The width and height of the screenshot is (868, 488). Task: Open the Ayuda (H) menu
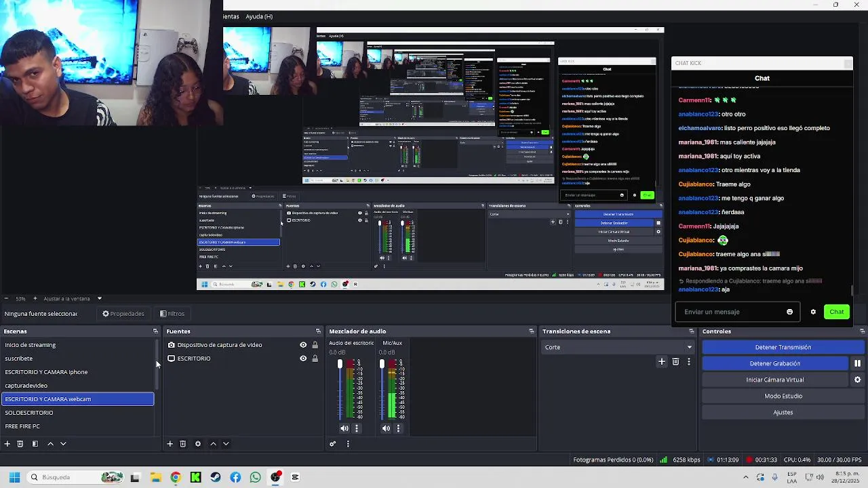[x=259, y=16]
